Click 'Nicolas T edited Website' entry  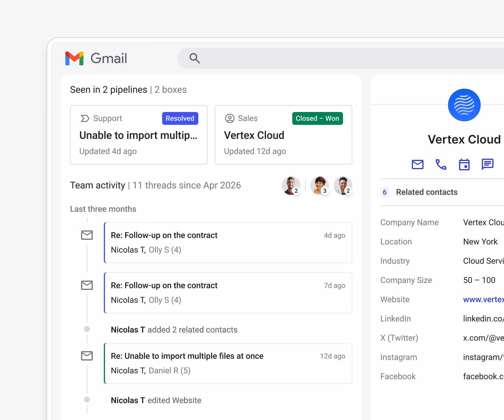(x=156, y=400)
